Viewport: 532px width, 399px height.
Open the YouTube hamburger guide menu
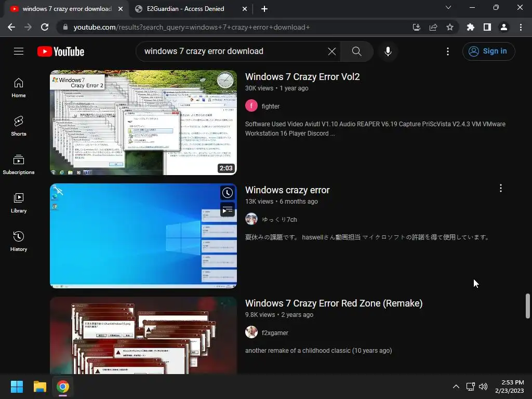19,51
